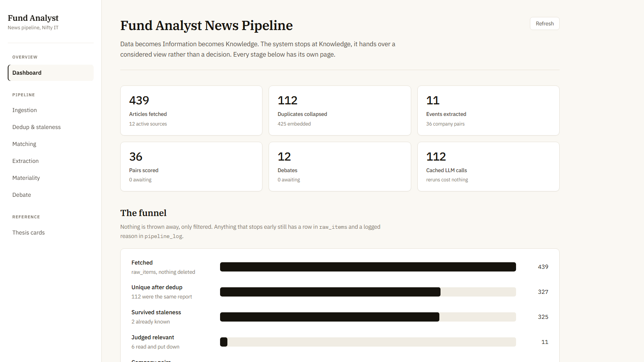Click '2 already known' funnel note
This screenshot has height=362, width=644.
tap(151, 322)
